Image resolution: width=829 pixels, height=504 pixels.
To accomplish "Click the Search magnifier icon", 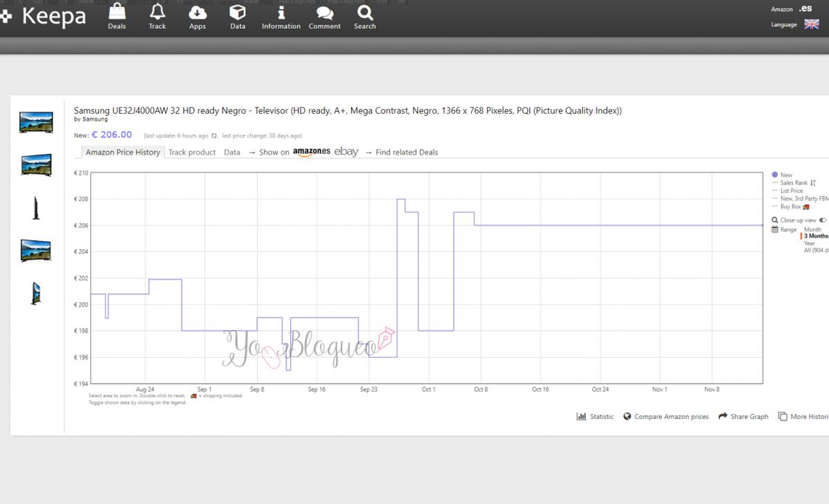I will (365, 12).
